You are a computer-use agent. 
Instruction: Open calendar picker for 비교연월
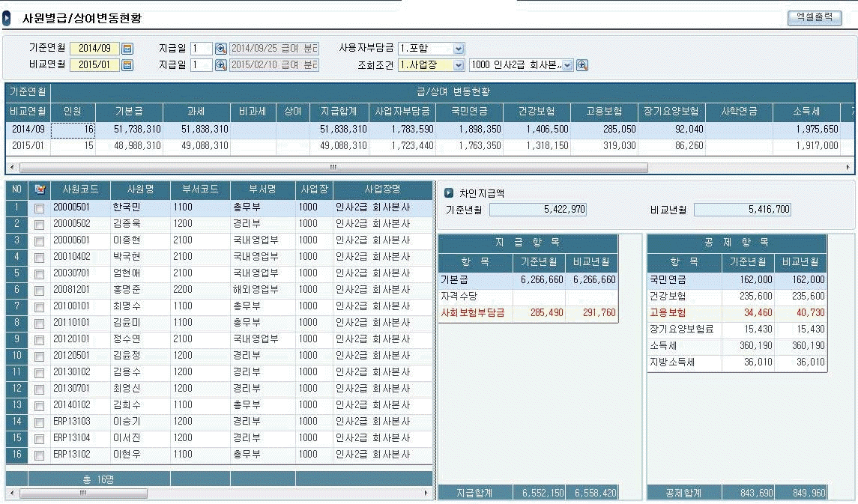(x=127, y=65)
